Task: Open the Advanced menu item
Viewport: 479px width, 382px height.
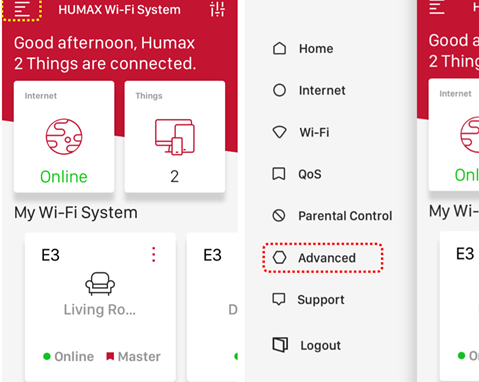Action: (323, 258)
